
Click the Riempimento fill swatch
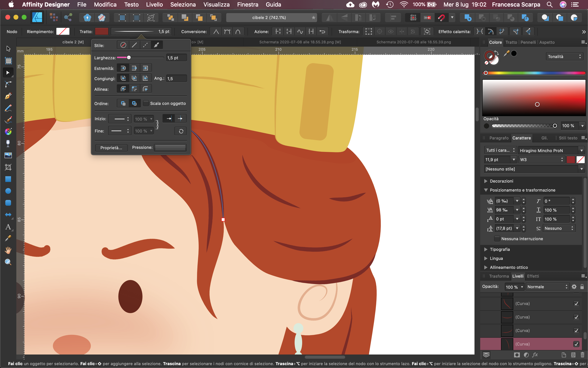point(63,31)
